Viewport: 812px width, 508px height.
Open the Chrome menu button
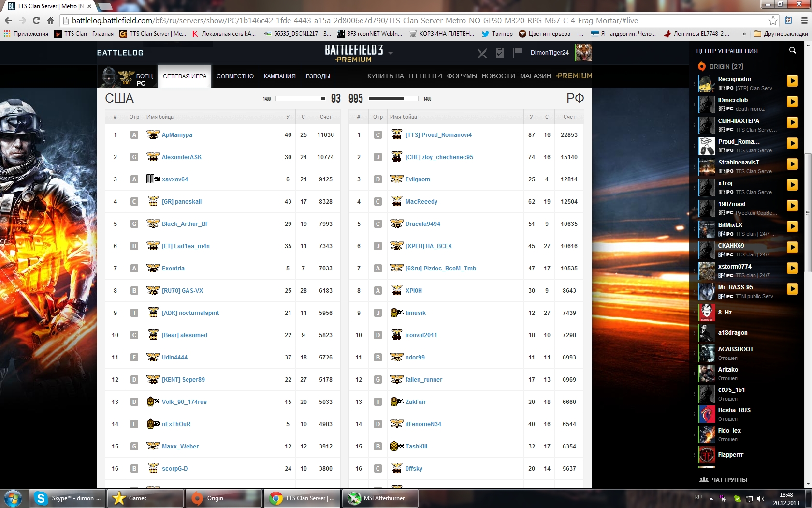coord(804,20)
